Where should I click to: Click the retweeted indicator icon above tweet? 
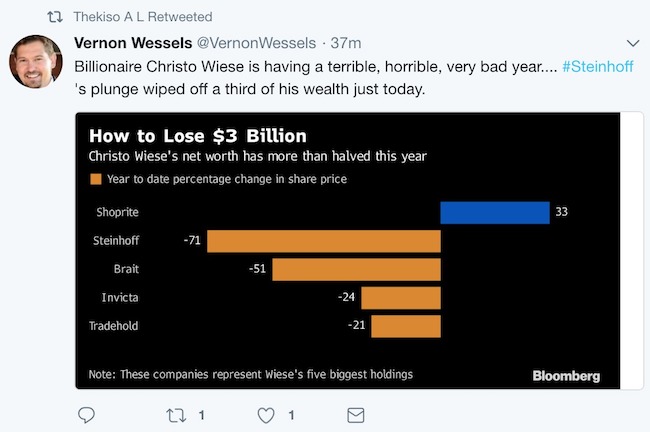(55, 17)
